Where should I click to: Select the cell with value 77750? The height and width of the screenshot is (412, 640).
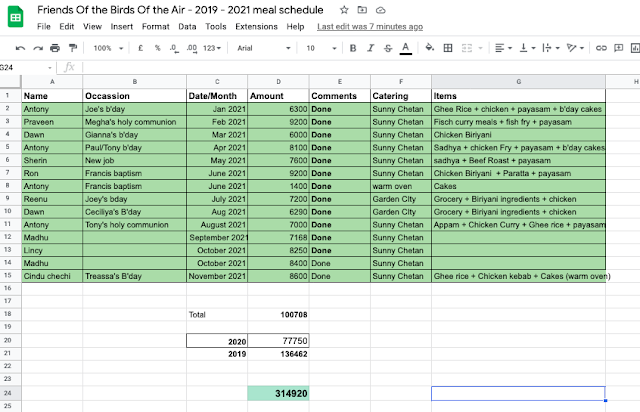[x=278, y=341]
